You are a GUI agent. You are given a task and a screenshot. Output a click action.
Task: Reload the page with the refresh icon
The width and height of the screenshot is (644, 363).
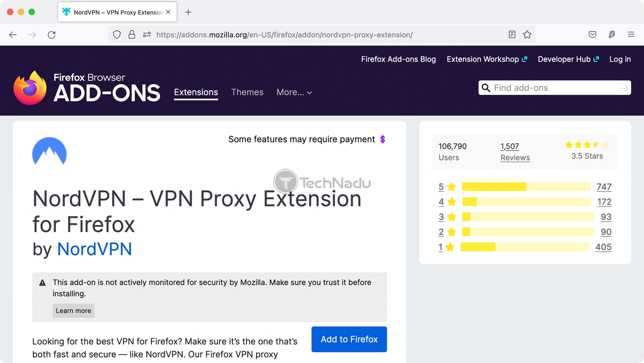pos(52,34)
